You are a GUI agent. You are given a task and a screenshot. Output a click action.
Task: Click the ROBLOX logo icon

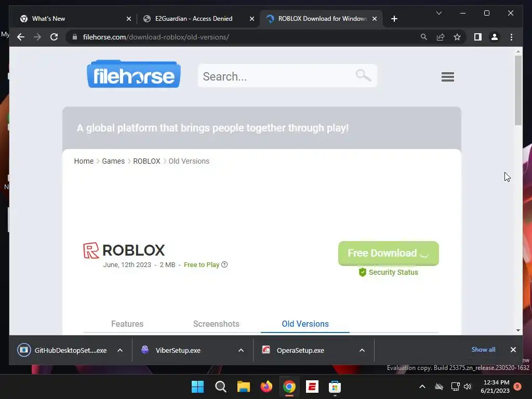91,250
